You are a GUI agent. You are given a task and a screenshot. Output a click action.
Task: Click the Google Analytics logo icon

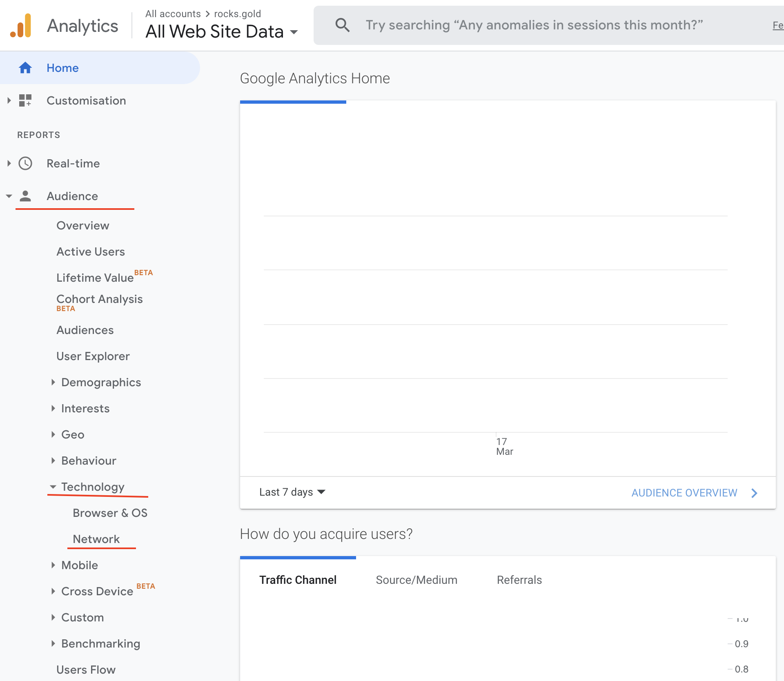[21, 26]
